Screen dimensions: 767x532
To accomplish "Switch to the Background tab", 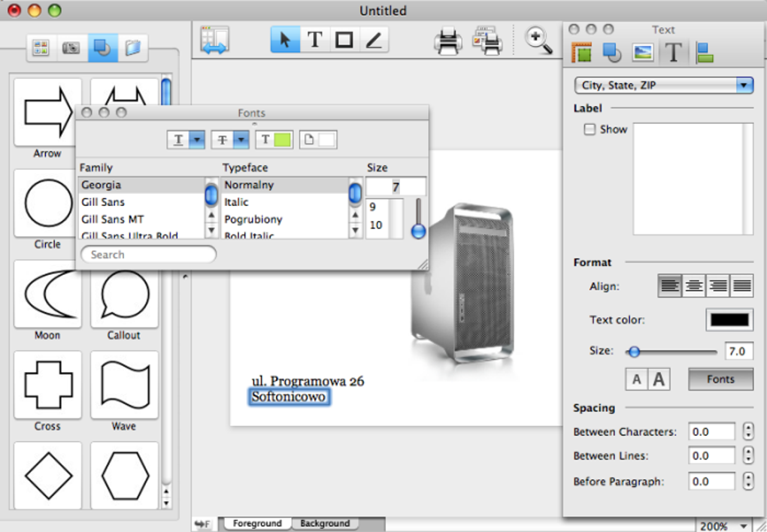I will (325, 524).
